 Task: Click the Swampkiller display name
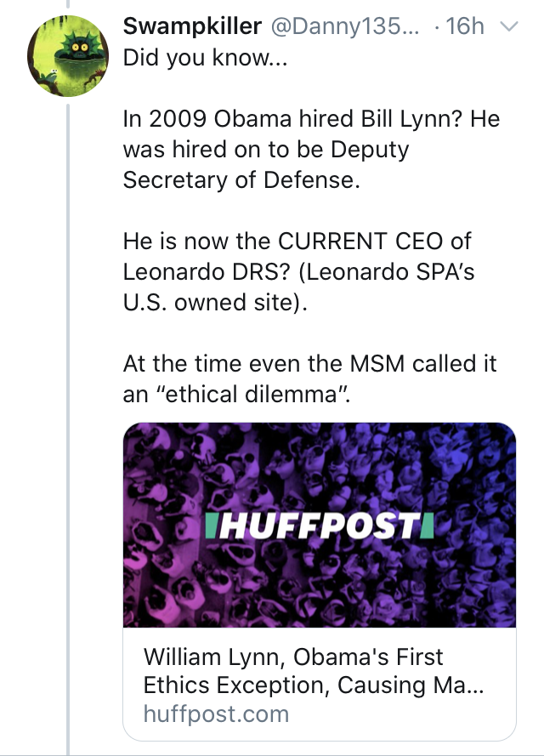coord(192,26)
